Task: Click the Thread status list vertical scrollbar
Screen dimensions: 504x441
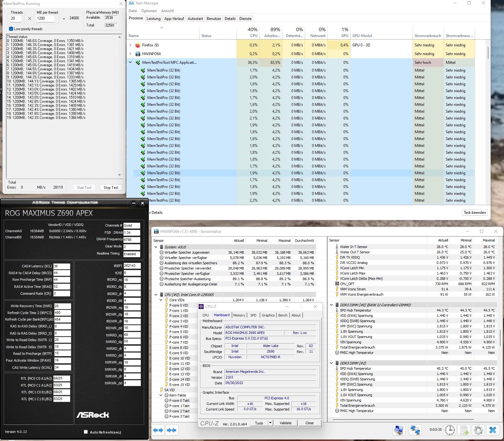Action: click(120, 106)
